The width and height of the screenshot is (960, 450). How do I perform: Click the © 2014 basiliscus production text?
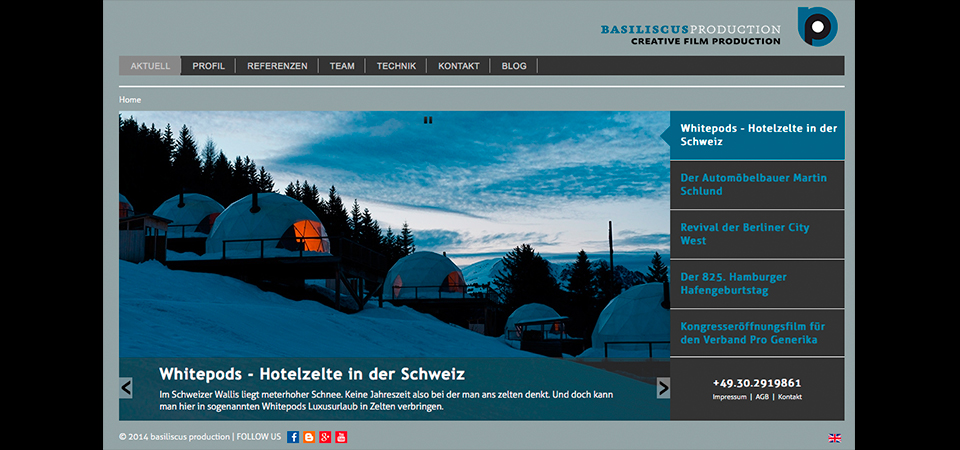pos(174,437)
